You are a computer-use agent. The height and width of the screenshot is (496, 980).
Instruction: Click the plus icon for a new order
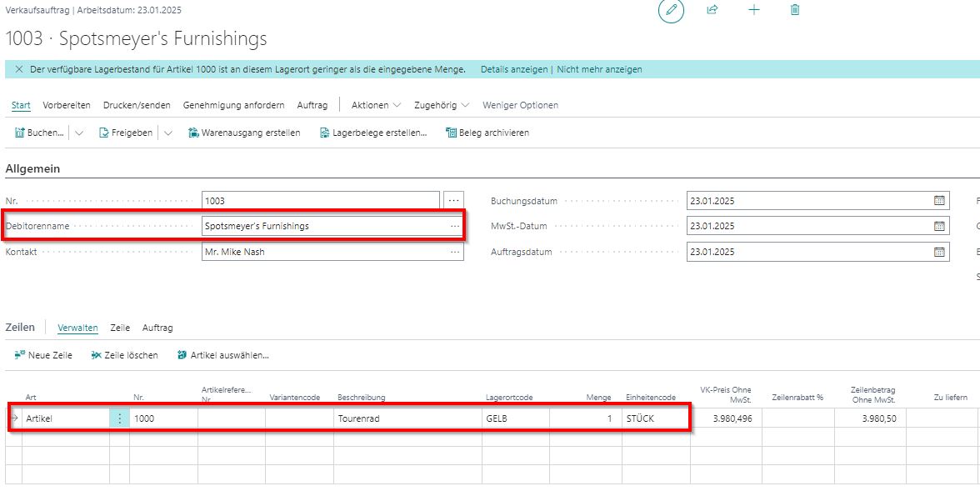tap(753, 10)
